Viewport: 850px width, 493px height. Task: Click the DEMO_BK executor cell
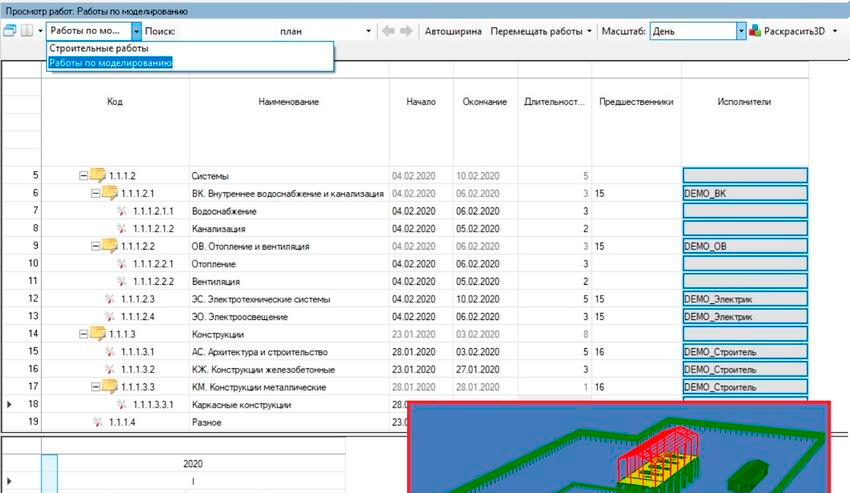click(744, 193)
